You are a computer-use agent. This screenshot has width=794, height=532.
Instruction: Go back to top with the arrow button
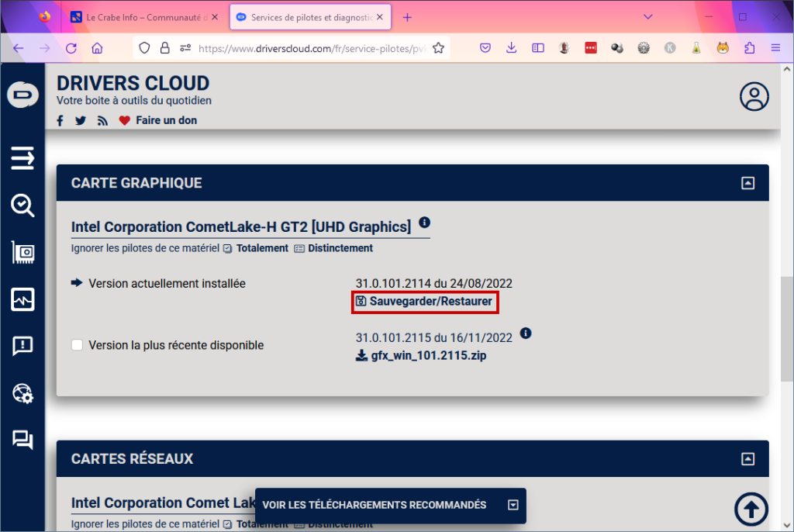[x=751, y=510]
